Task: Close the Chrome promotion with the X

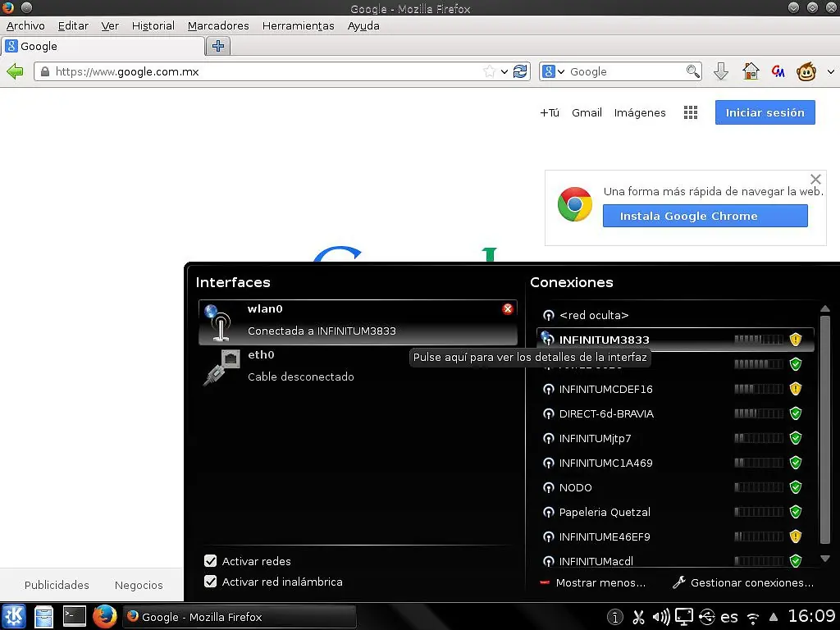Action: [815, 179]
